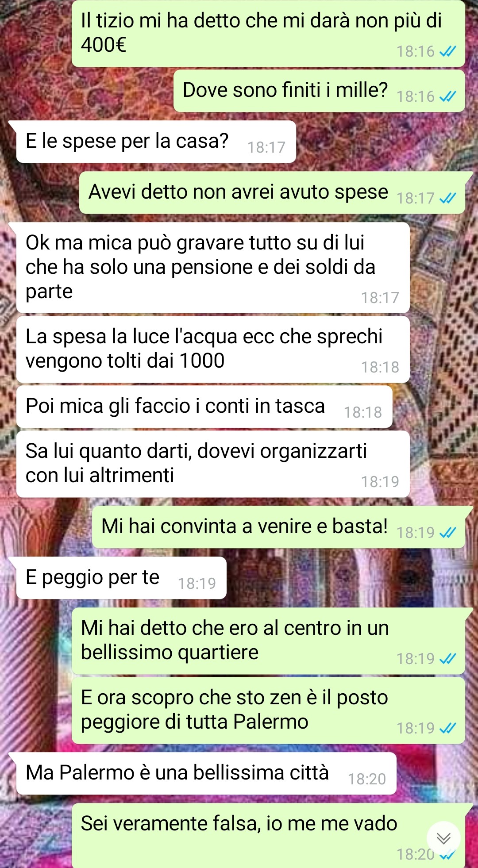Tap read ticks on the 400€ message
The image size is (478, 868).
coord(448,51)
